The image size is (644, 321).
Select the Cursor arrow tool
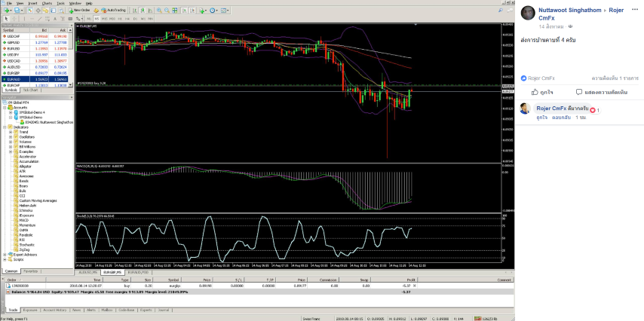(x=6, y=19)
